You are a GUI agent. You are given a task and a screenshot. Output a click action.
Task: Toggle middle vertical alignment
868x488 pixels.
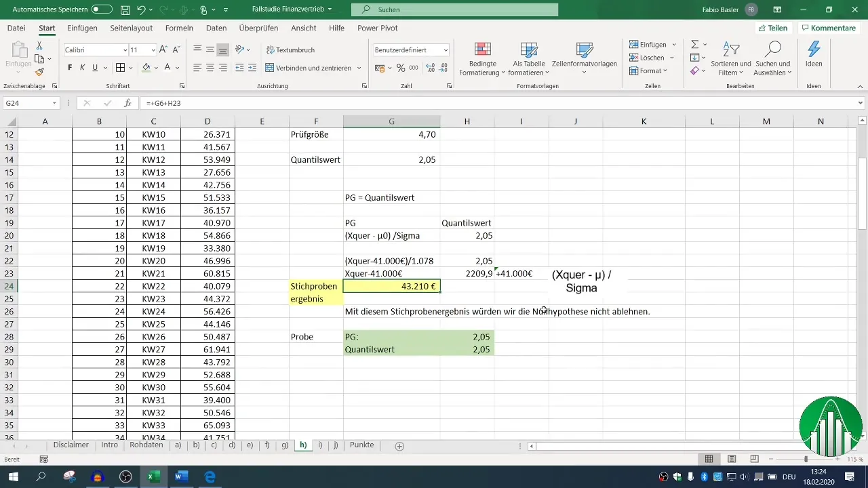(x=210, y=49)
